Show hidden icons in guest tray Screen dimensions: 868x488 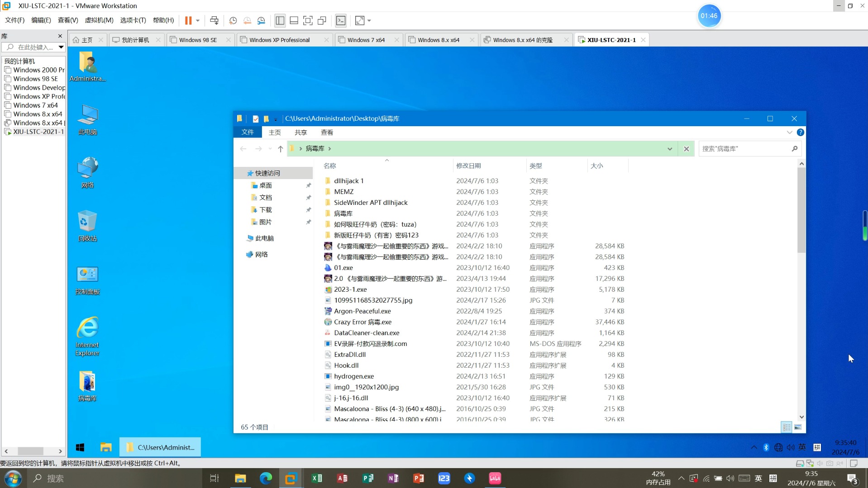pyautogui.click(x=754, y=447)
